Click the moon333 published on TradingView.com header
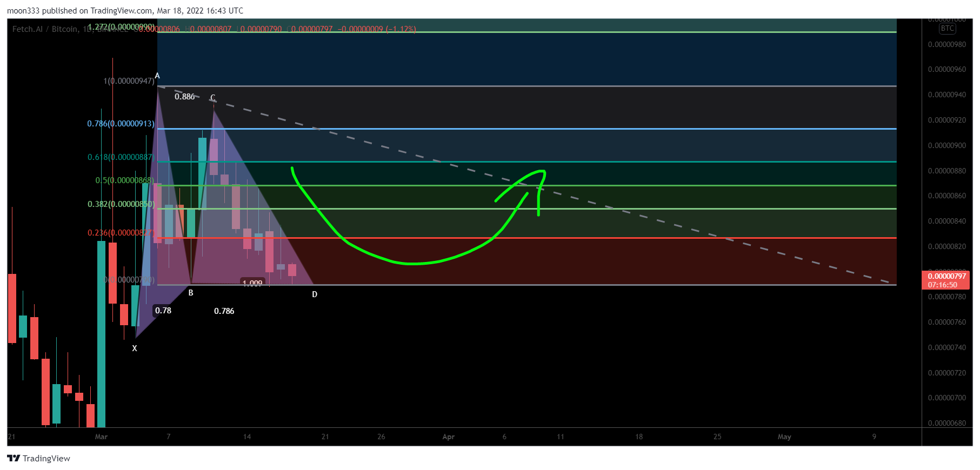This screenshot has width=980, height=470. coord(125,11)
